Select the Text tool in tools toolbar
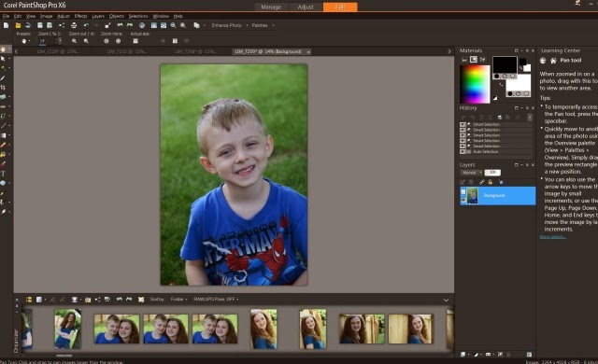 [x=3, y=174]
